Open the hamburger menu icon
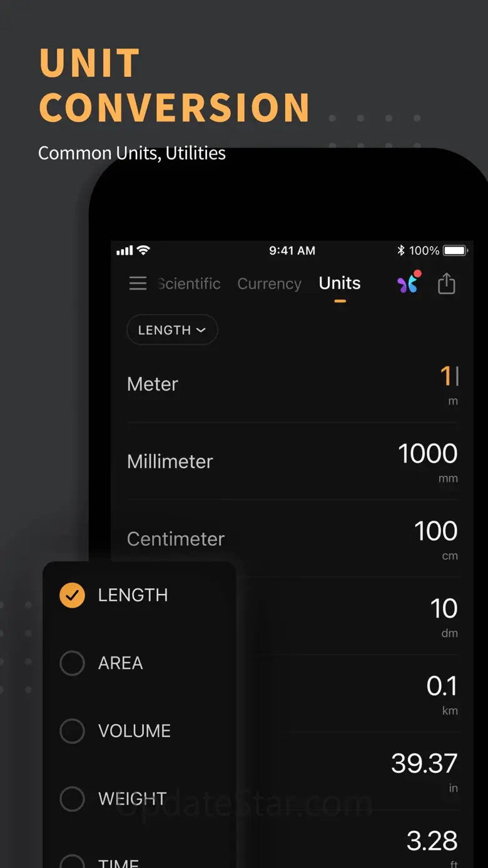488x868 pixels. [138, 283]
